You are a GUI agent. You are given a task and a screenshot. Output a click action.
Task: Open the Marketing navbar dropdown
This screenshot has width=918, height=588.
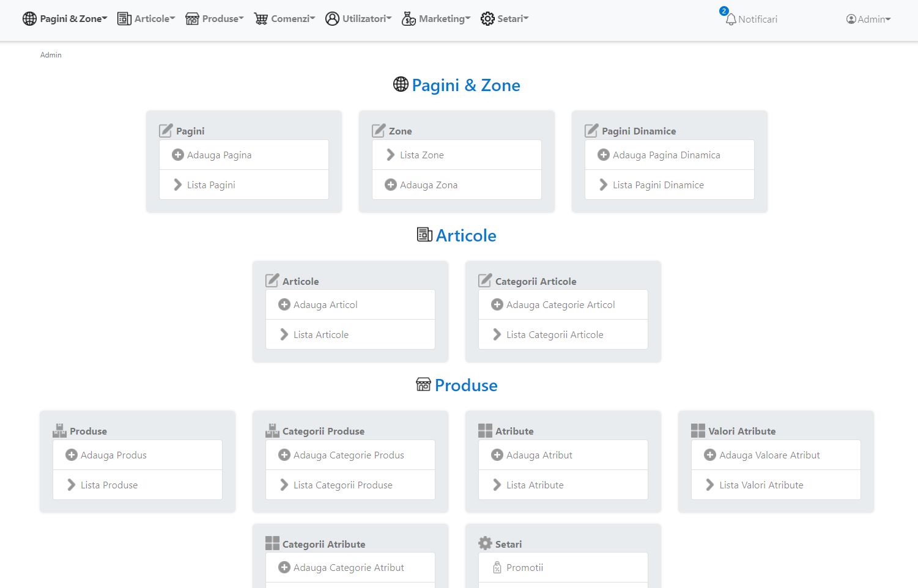[436, 19]
